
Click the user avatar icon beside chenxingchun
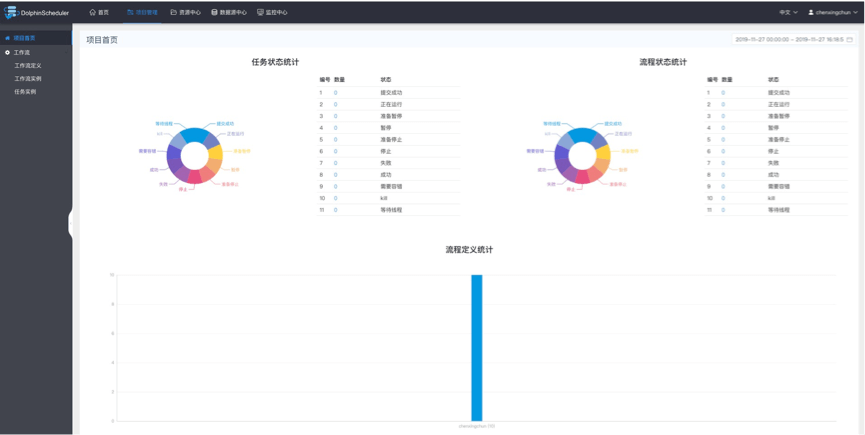point(811,13)
